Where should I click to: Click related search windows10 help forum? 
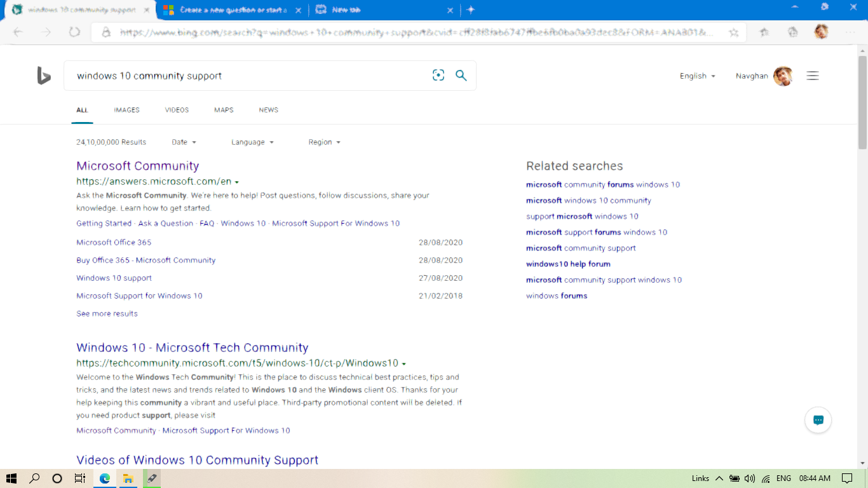pyautogui.click(x=568, y=264)
